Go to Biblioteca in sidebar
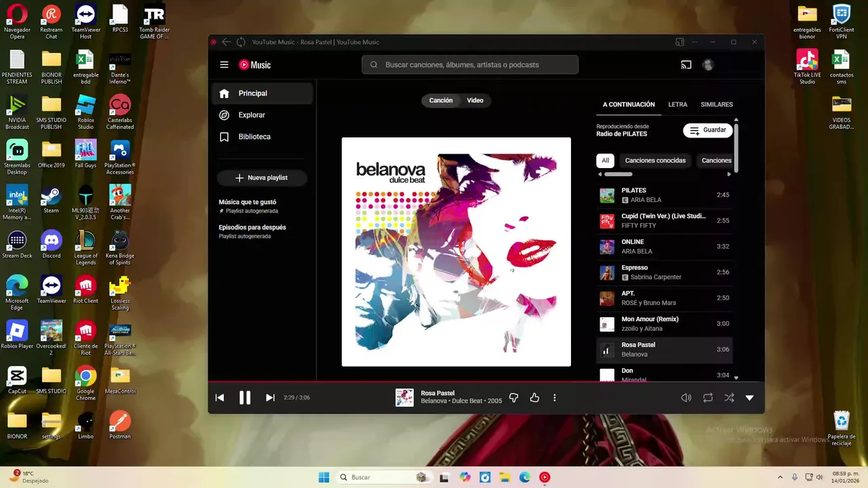Image resolution: width=868 pixels, height=488 pixels. [263, 137]
